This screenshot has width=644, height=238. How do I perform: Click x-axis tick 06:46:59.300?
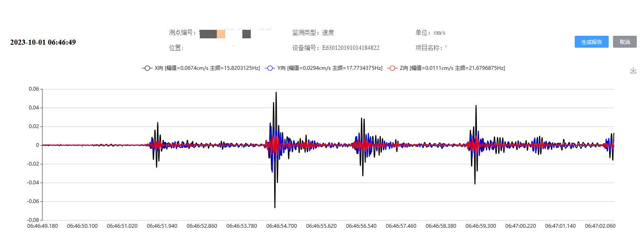click(x=480, y=226)
